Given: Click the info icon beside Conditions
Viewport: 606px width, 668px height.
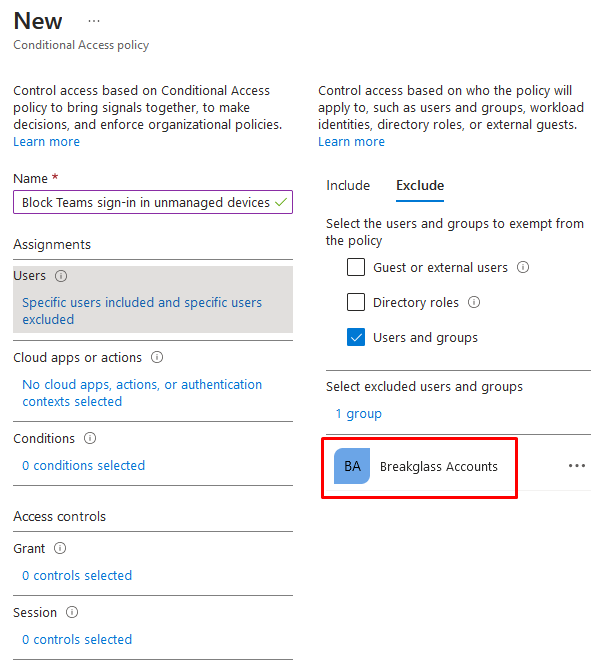Looking at the screenshot, I should coord(90,438).
